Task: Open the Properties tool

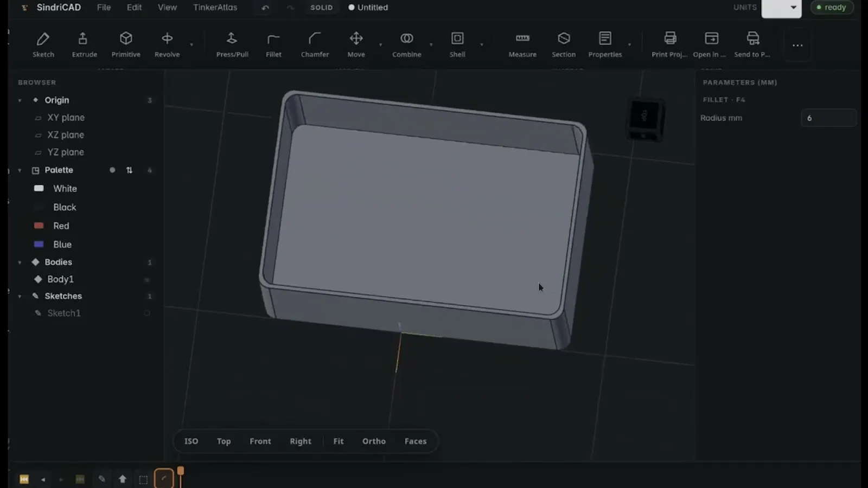Action: click(x=605, y=44)
